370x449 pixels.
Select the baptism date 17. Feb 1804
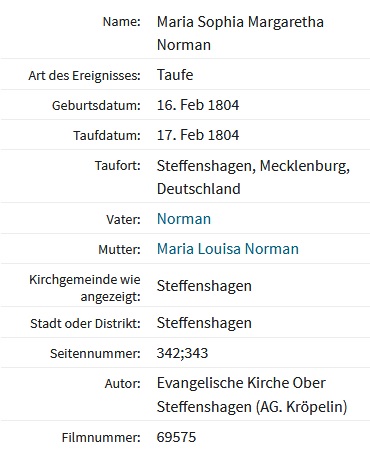click(x=198, y=135)
